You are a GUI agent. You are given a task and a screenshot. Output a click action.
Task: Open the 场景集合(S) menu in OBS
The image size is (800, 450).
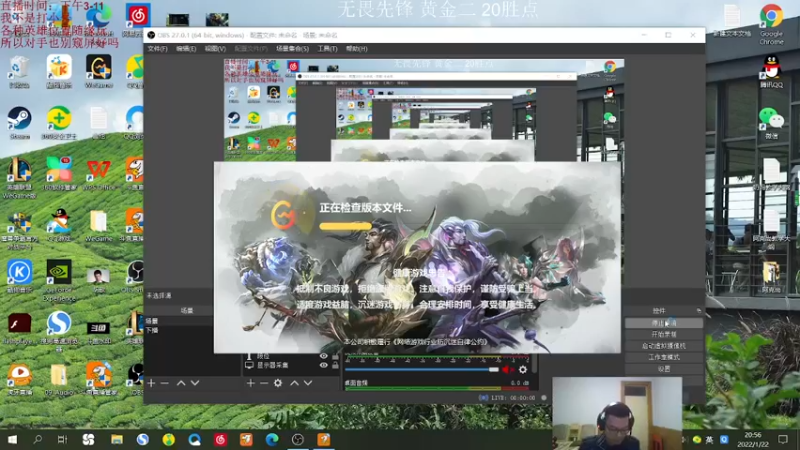(292, 48)
